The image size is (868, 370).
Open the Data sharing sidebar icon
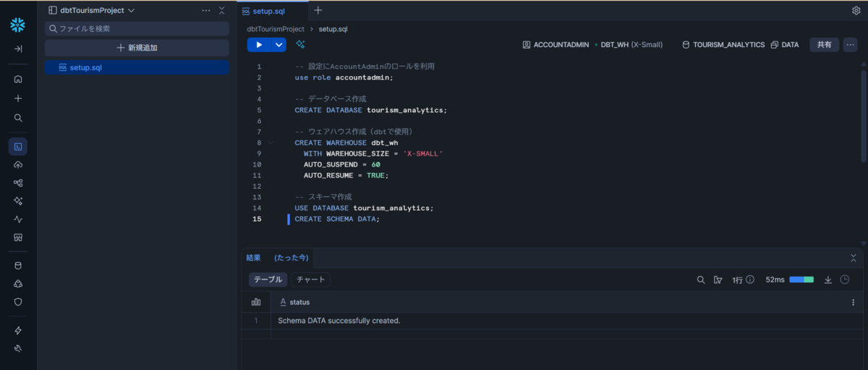(18, 284)
